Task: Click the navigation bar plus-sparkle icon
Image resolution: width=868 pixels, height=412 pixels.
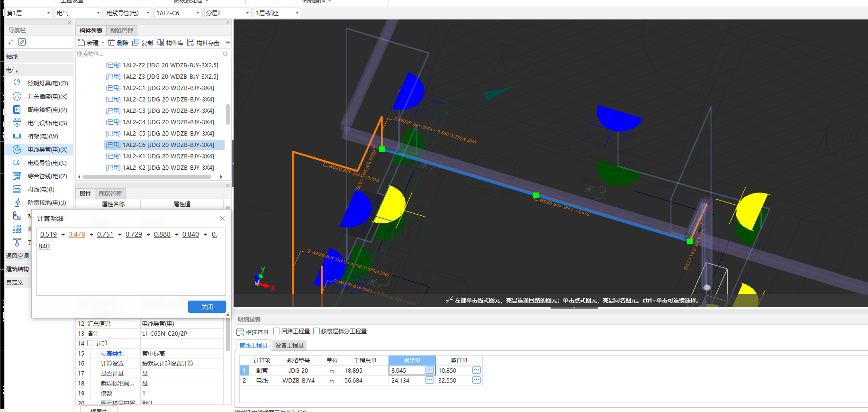Action: coord(11,42)
